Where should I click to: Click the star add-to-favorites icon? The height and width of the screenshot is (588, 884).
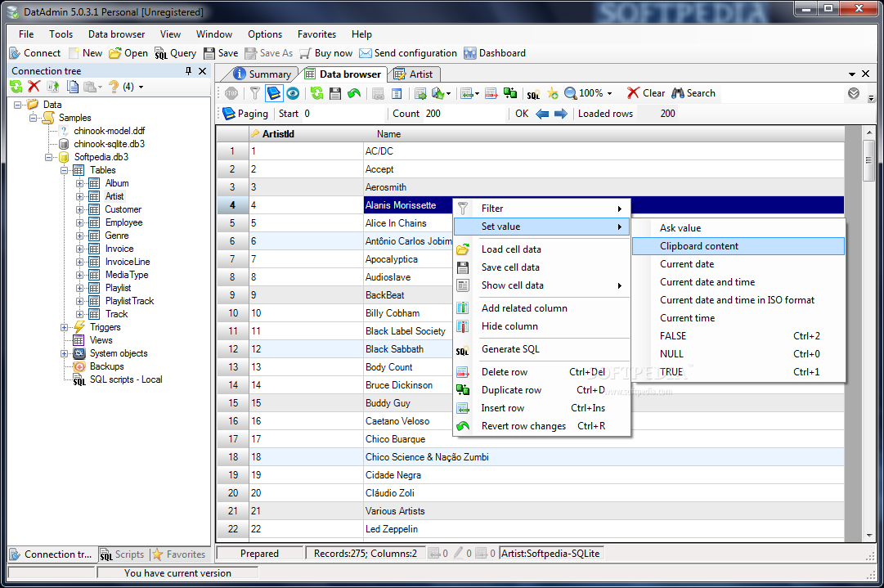pos(553,93)
